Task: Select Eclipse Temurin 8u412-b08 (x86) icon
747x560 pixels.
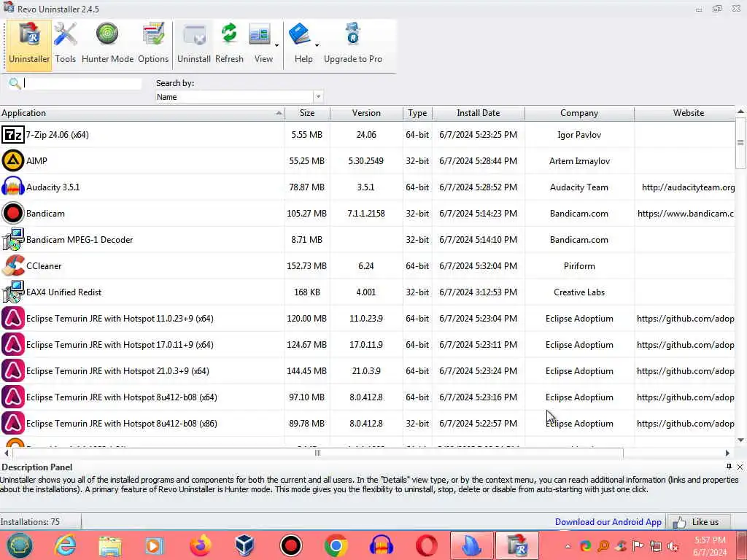Action: click(13, 424)
